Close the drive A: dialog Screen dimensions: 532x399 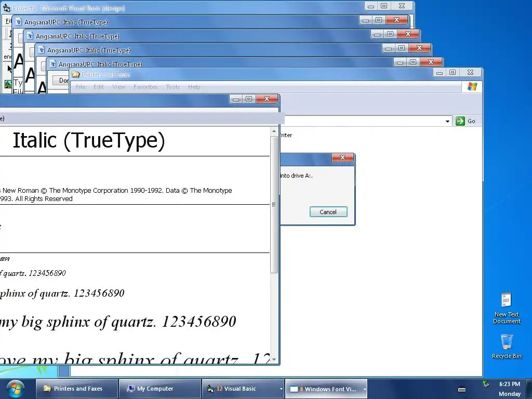coord(342,157)
